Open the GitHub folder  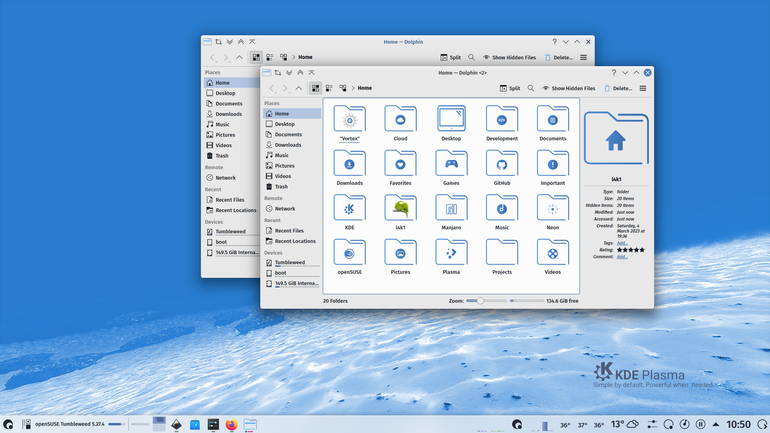tap(501, 168)
